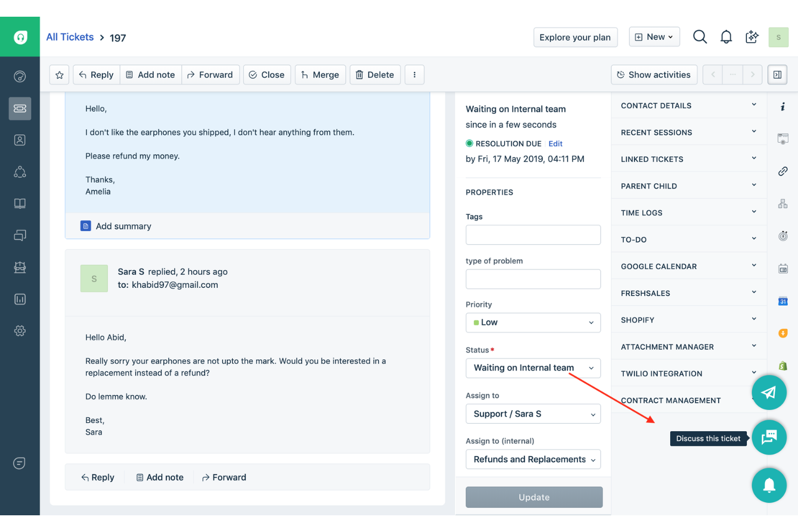
Task: Star this ticket using the favorite toggle
Action: tap(59, 74)
